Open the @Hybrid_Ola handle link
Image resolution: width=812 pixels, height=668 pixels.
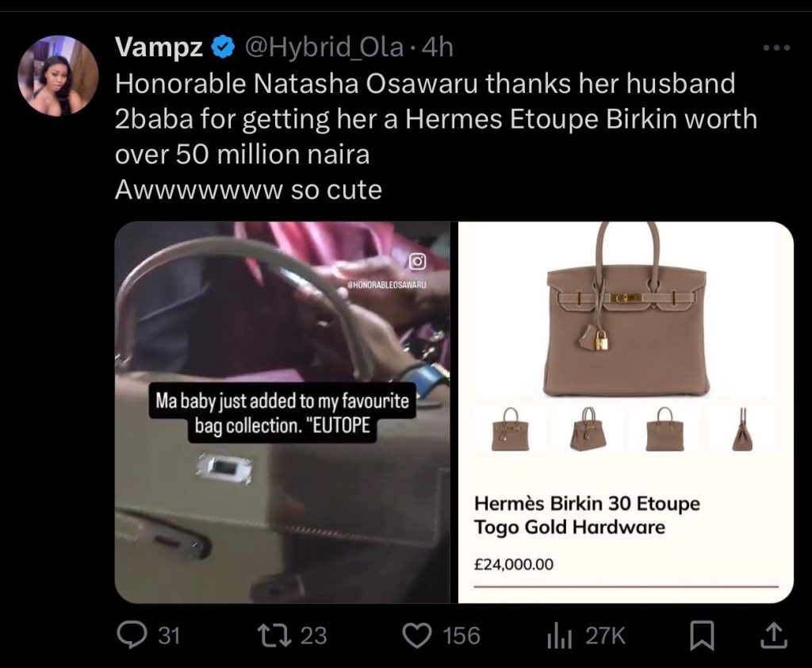tap(324, 48)
